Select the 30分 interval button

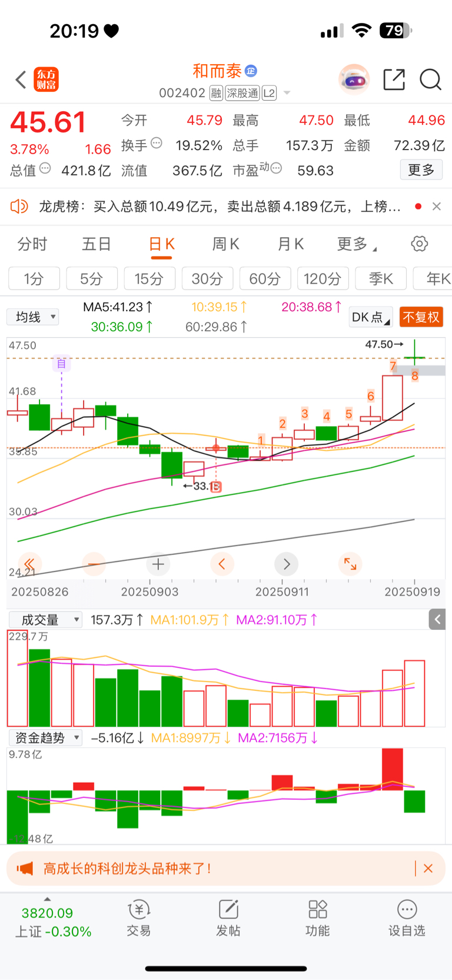[x=207, y=278]
